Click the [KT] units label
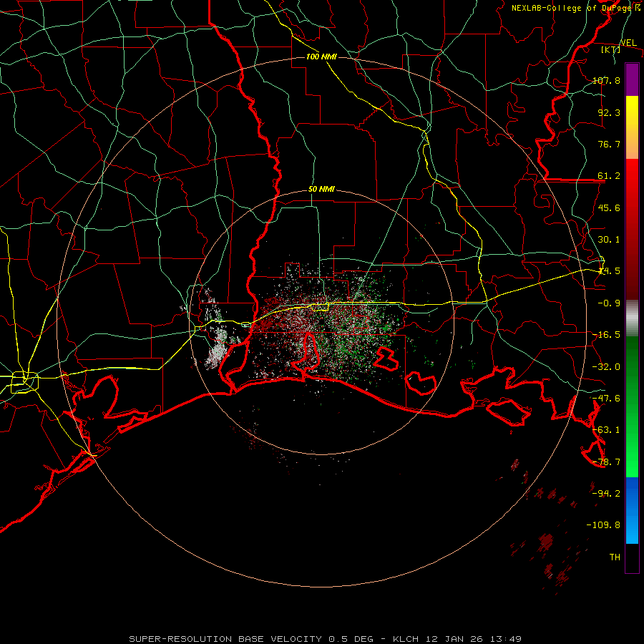This screenshot has width=644, height=644. click(x=611, y=49)
